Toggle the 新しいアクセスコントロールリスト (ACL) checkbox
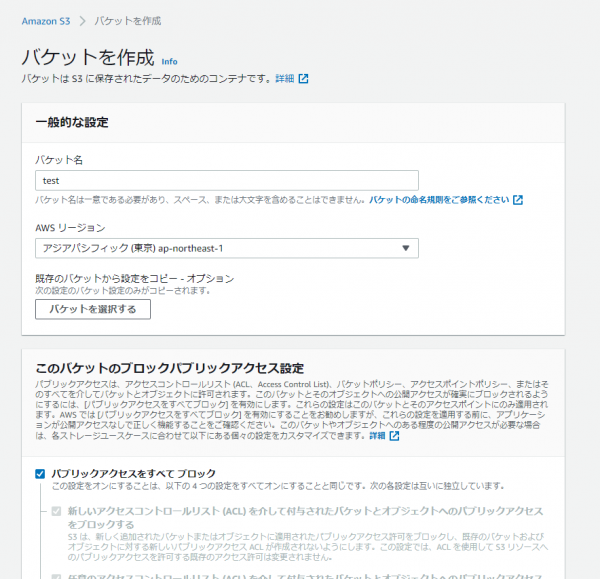This screenshot has height=579, width=600. [56, 511]
